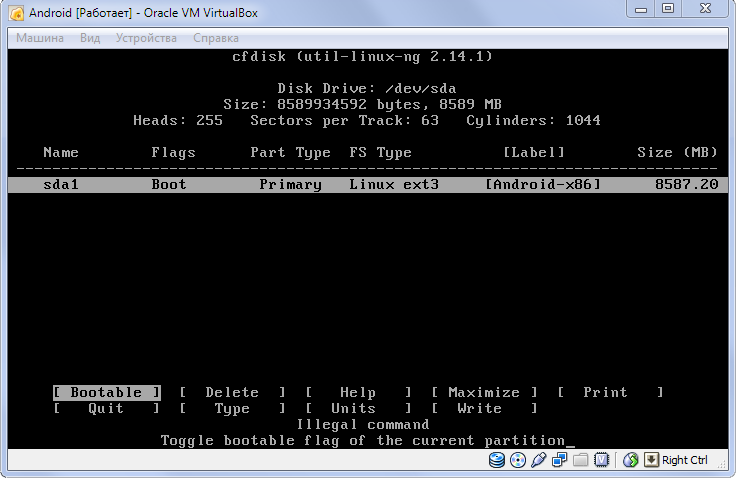The height and width of the screenshot is (478, 736).
Task: Click the Right Ctrl host key label
Action: (x=685, y=460)
